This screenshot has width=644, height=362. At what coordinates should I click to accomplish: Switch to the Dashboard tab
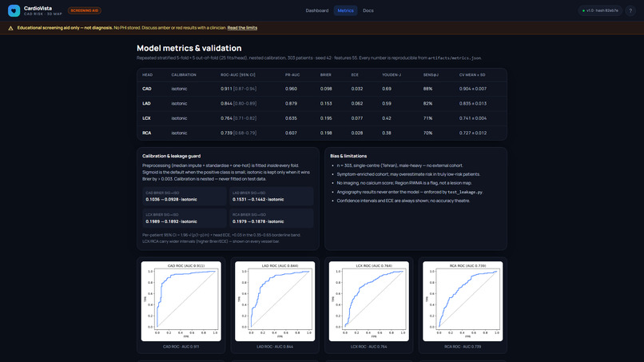tap(317, 10)
